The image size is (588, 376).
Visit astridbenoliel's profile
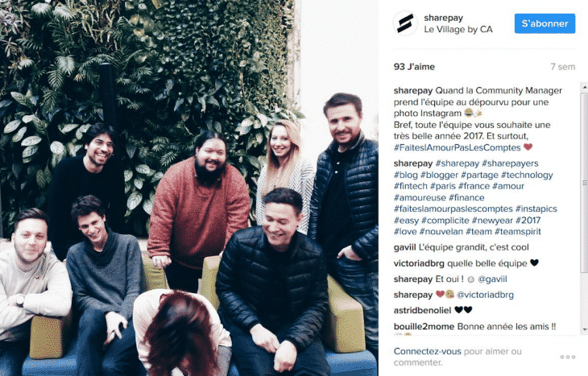[422, 311]
